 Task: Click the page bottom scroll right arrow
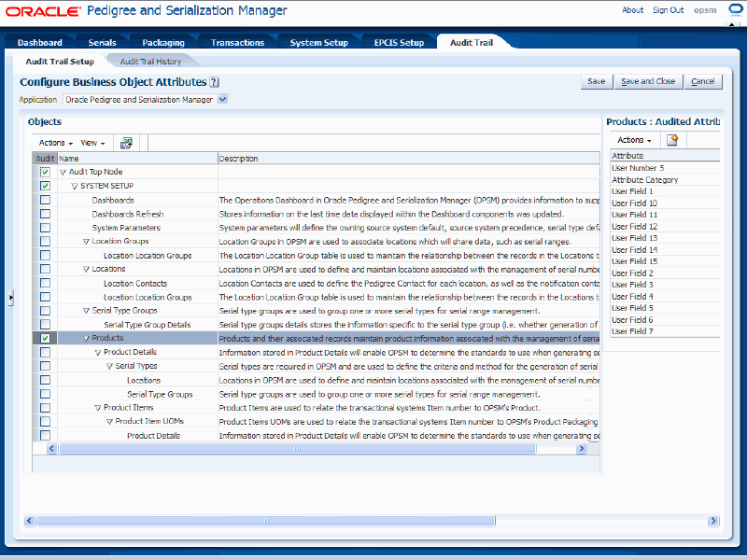(713, 521)
